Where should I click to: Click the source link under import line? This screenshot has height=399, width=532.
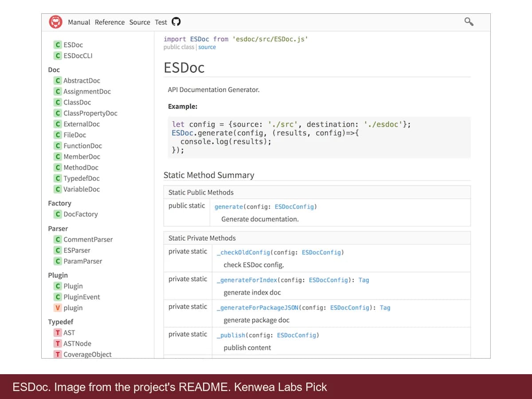coord(207,47)
